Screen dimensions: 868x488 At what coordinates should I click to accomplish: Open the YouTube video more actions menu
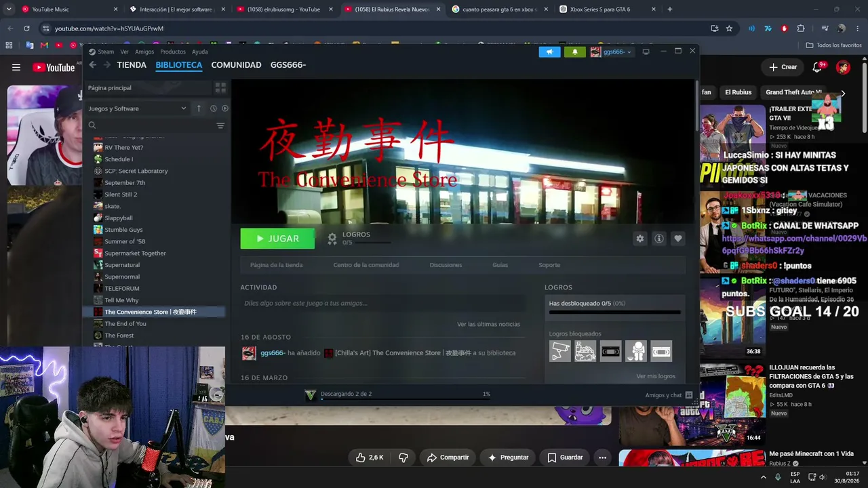click(602, 457)
